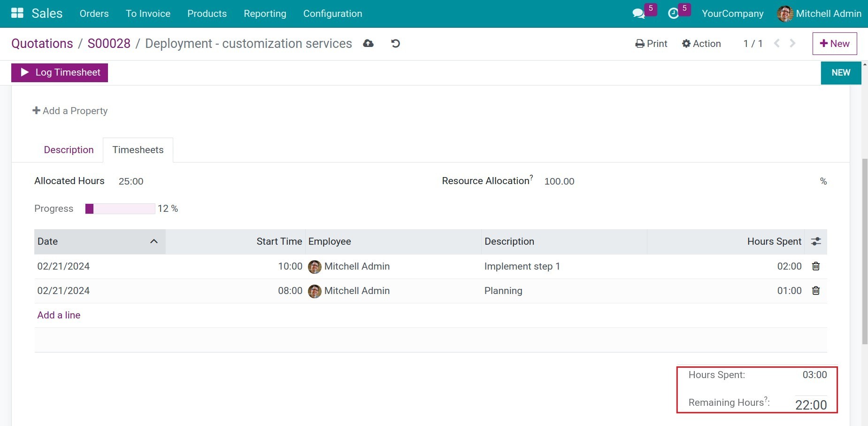Click the Print printer icon

[x=639, y=44]
